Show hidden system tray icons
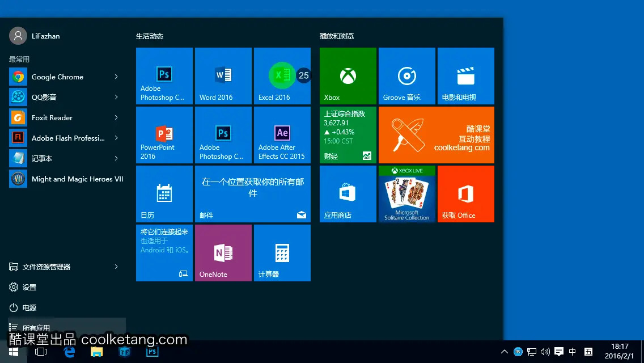 pos(505,352)
